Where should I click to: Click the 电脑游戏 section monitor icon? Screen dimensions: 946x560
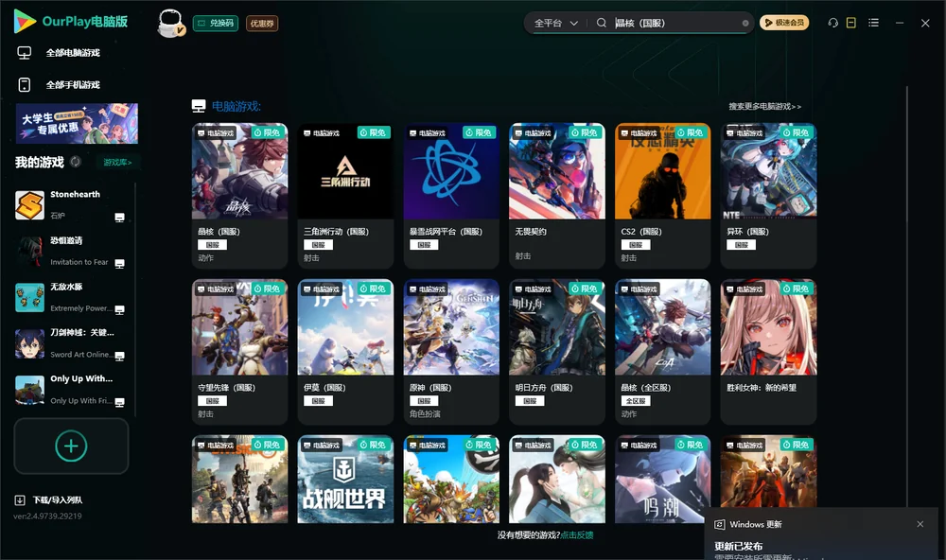point(199,106)
